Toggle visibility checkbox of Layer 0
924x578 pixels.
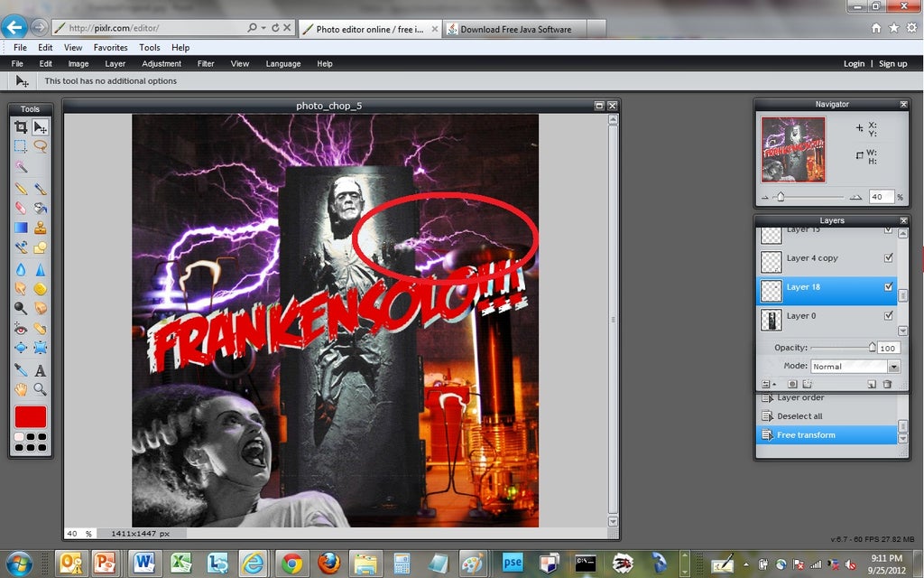pos(889,315)
